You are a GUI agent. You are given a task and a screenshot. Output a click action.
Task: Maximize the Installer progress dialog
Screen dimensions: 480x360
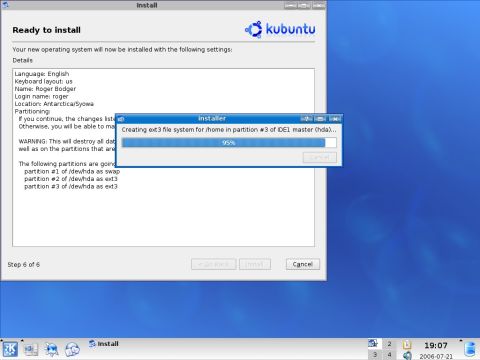point(320,119)
